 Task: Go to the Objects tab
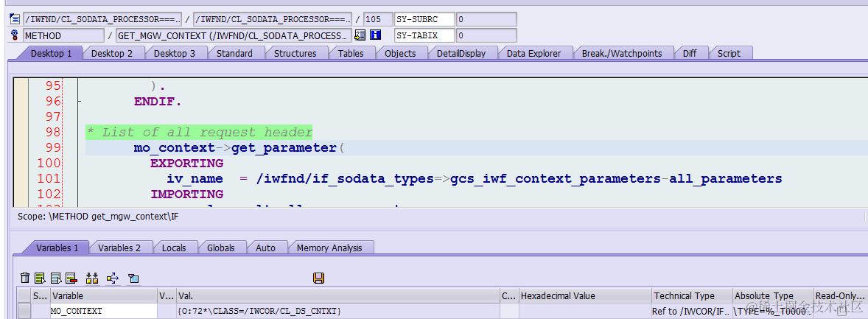coord(400,53)
